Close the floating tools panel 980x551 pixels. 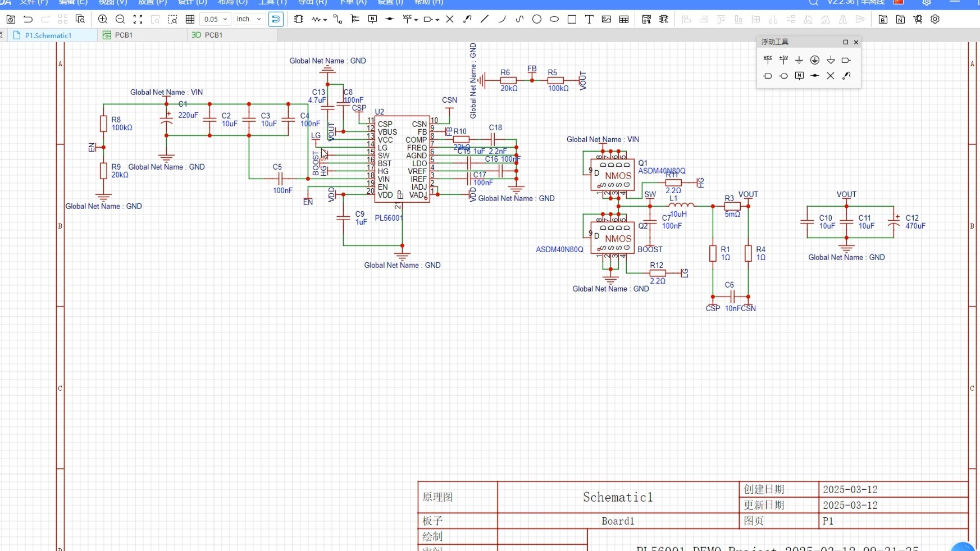point(856,42)
